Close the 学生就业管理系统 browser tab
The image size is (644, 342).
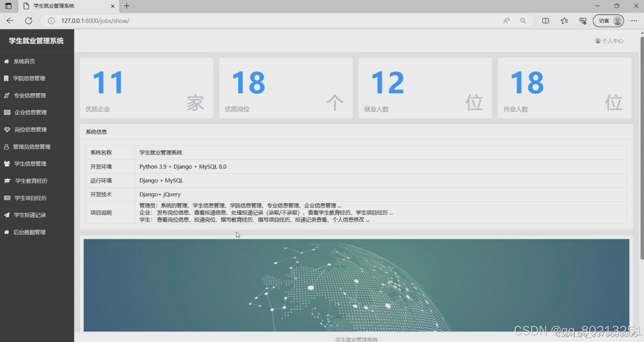113,6
